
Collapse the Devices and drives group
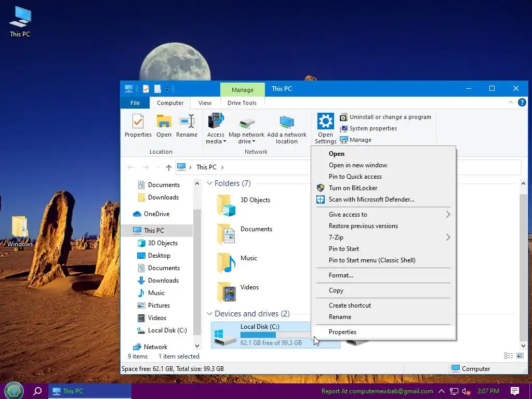[210, 313]
